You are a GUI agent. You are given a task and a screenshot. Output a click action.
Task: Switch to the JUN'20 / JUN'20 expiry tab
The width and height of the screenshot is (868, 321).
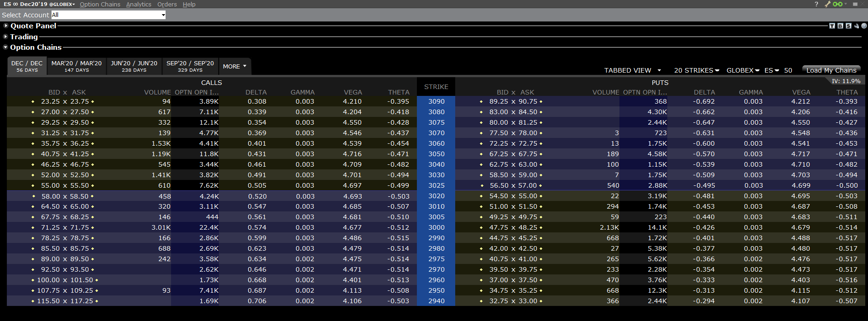pos(134,66)
